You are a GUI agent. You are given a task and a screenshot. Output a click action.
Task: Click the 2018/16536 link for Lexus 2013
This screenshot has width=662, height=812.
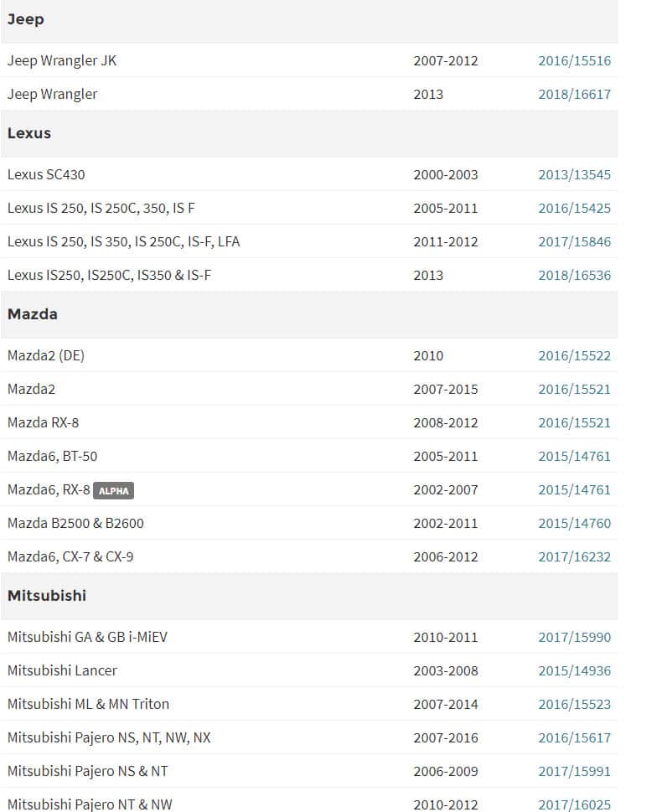574,275
